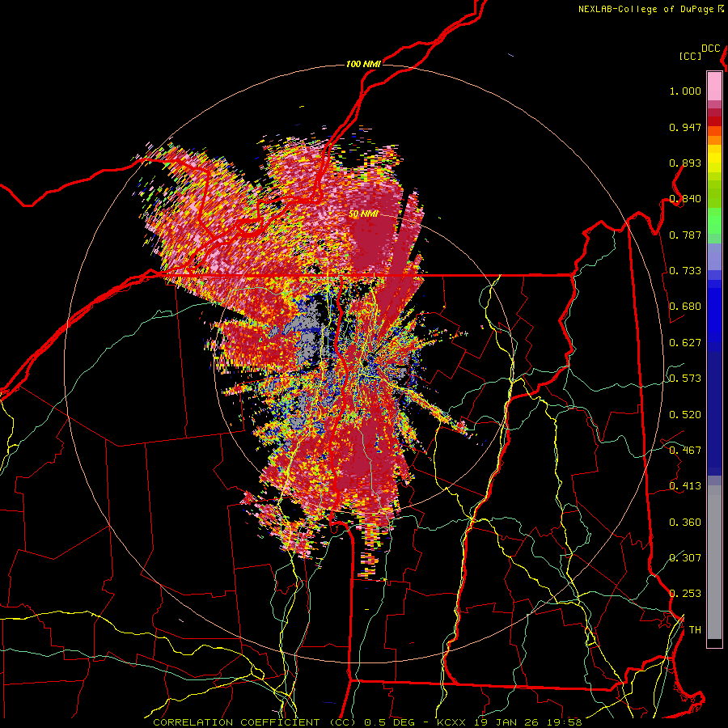Click the 100 NMI range ring label

point(363,64)
